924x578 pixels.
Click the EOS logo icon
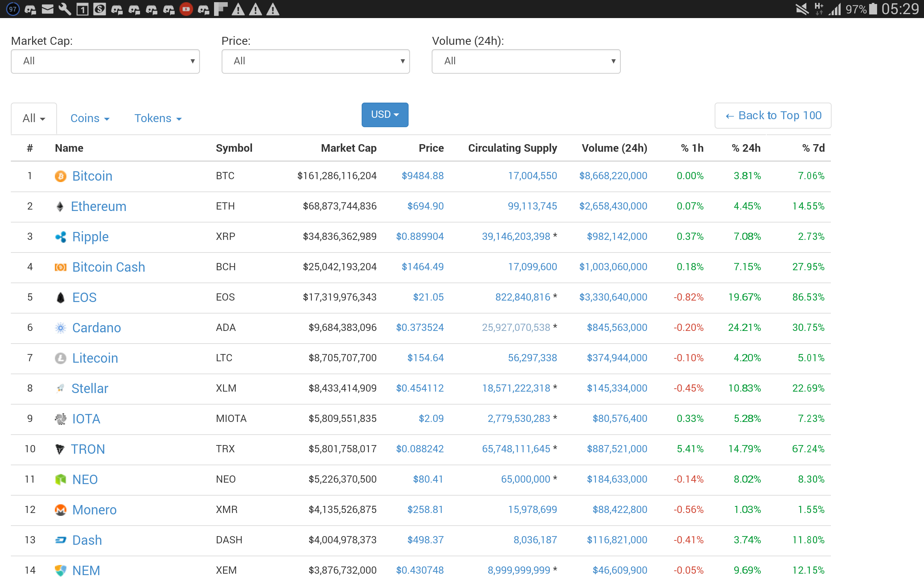click(60, 297)
